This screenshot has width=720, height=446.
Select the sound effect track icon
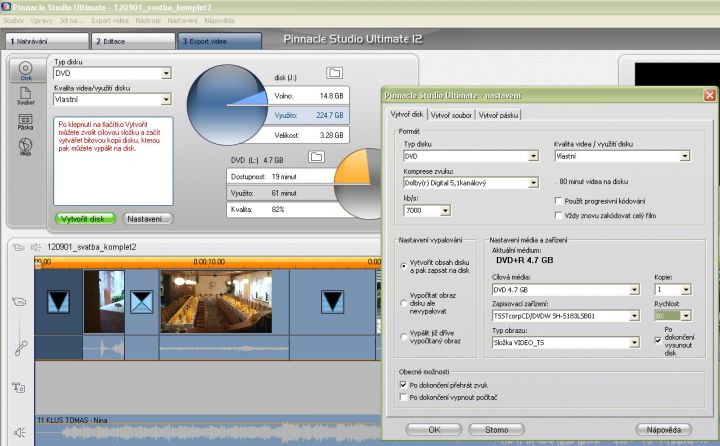pyautogui.click(x=21, y=348)
